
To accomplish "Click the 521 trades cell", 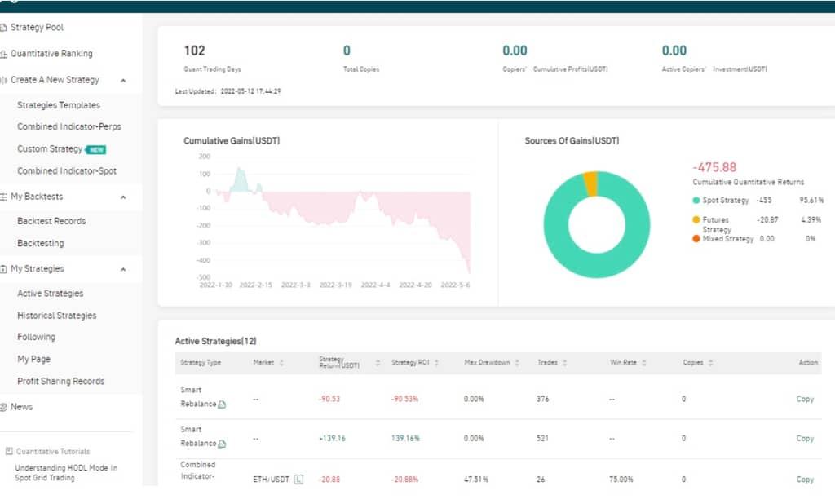I will tap(542, 439).
